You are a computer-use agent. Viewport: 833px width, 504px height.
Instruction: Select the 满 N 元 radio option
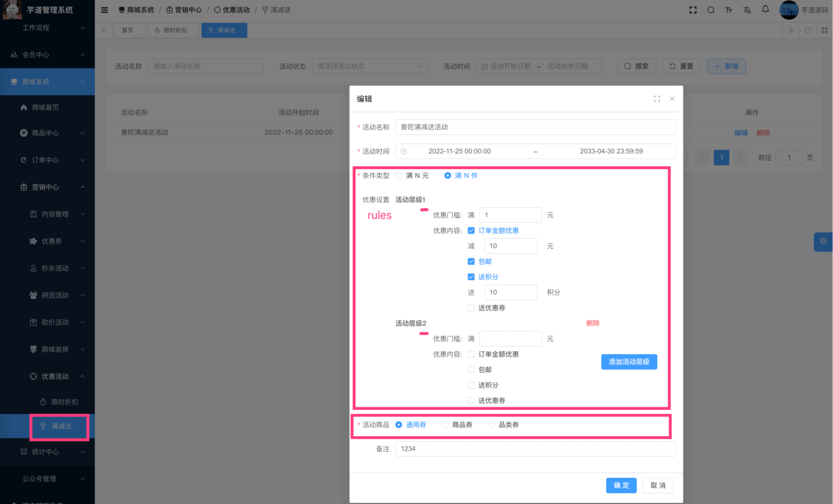[x=399, y=175]
